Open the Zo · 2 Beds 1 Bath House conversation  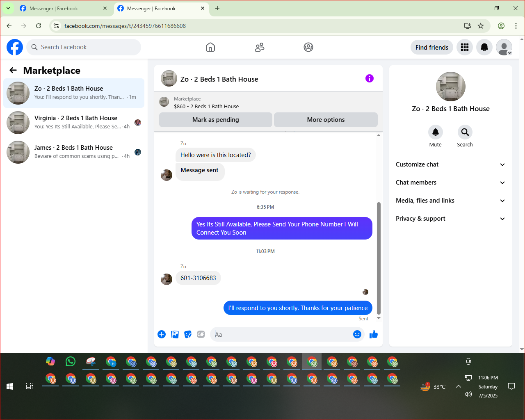[x=74, y=93]
